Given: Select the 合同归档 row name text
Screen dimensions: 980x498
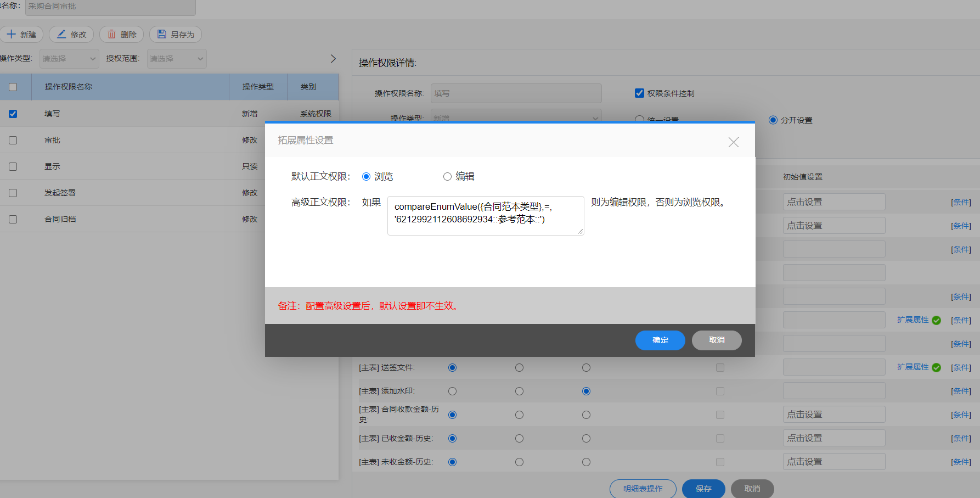Looking at the screenshot, I should pos(60,219).
